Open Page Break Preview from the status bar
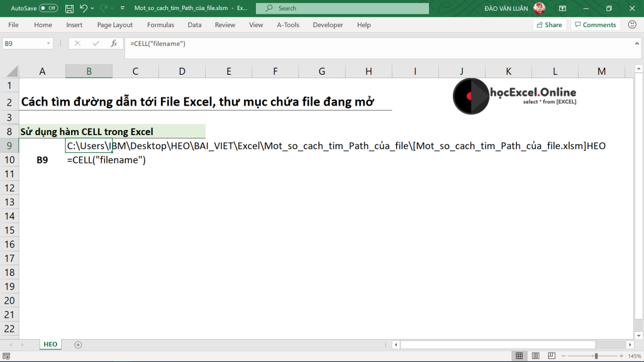 point(552,355)
